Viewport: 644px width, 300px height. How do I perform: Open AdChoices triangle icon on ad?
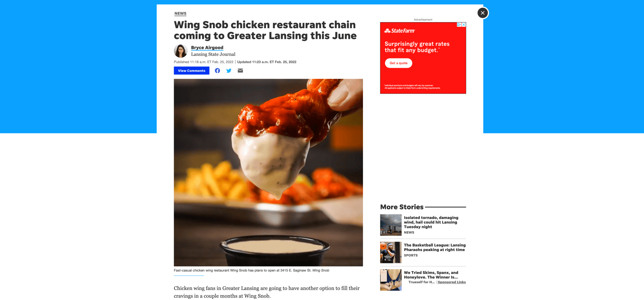pyautogui.click(x=459, y=24)
